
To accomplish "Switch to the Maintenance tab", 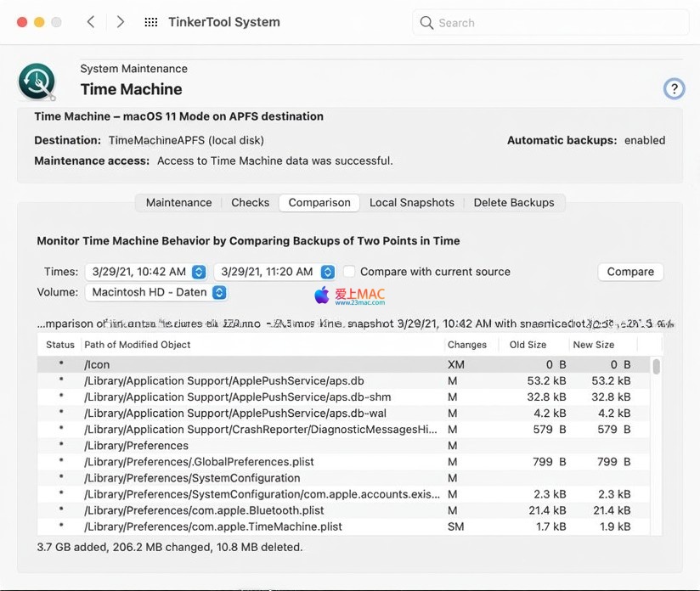I will click(178, 203).
